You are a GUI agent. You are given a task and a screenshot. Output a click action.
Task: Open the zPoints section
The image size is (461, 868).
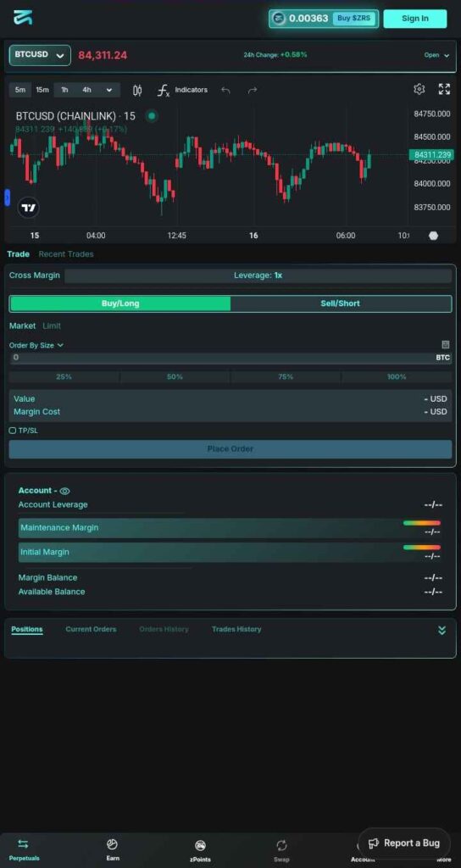coord(200,849)
